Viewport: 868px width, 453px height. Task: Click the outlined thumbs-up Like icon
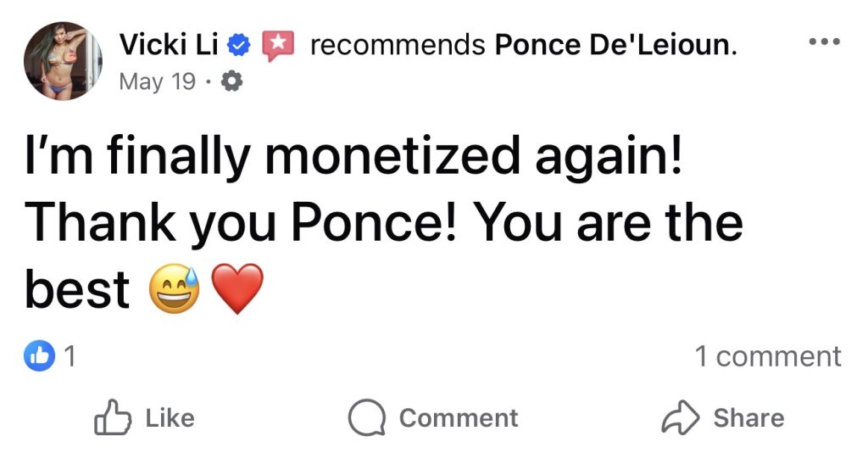click(111, 418)
